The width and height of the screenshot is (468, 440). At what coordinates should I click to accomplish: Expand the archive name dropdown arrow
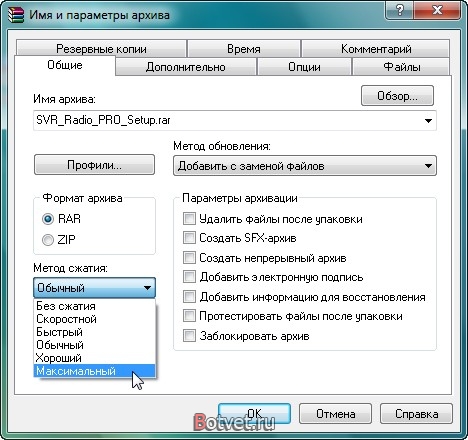click(428, 121)
